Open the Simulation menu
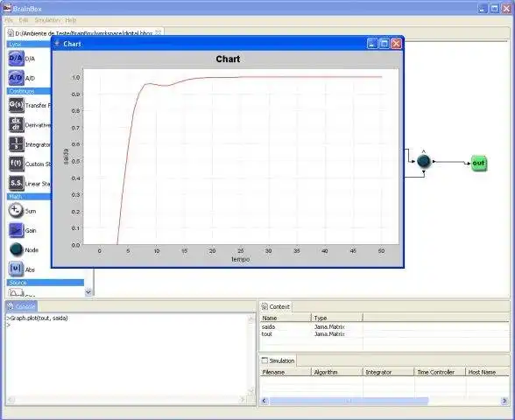515x420 pixels. pyautogui.click(x=47, y=20)
